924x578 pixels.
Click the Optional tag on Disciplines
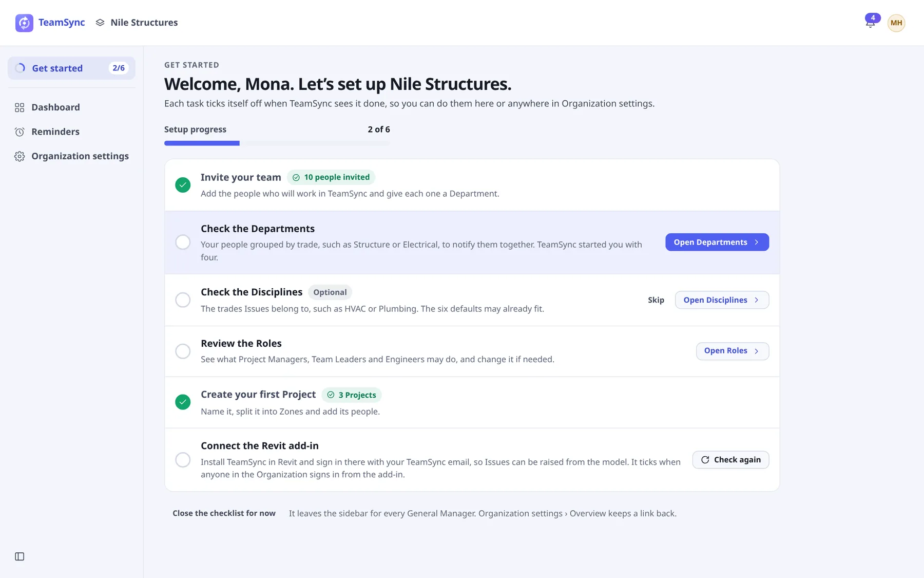pyautogui.click(x=330, y=292)
